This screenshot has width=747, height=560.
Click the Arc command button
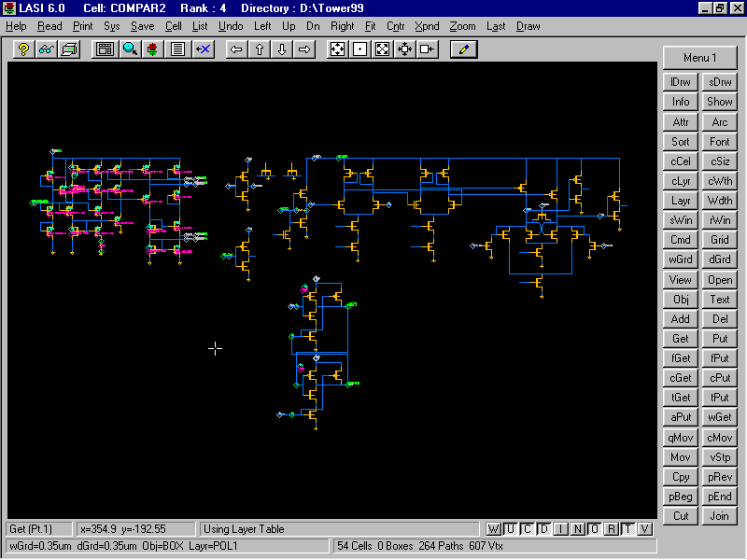tap(719, 122)
